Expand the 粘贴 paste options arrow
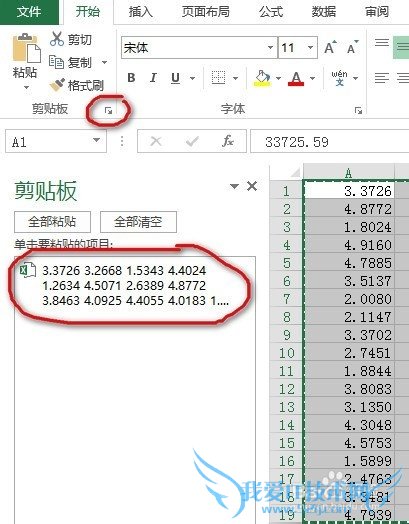409x524 pixels. pos(26,87)
